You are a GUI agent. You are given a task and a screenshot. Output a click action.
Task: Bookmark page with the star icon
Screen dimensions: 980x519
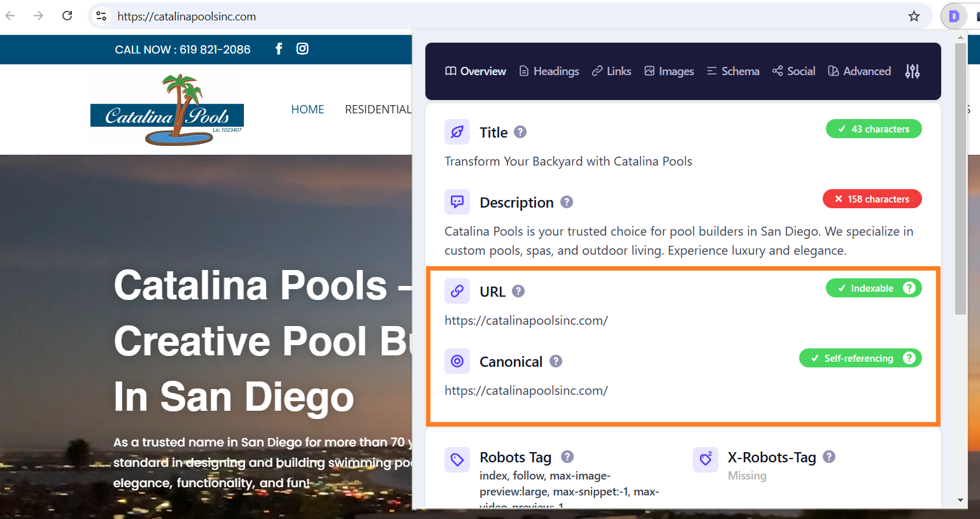[x=914, y=17]
